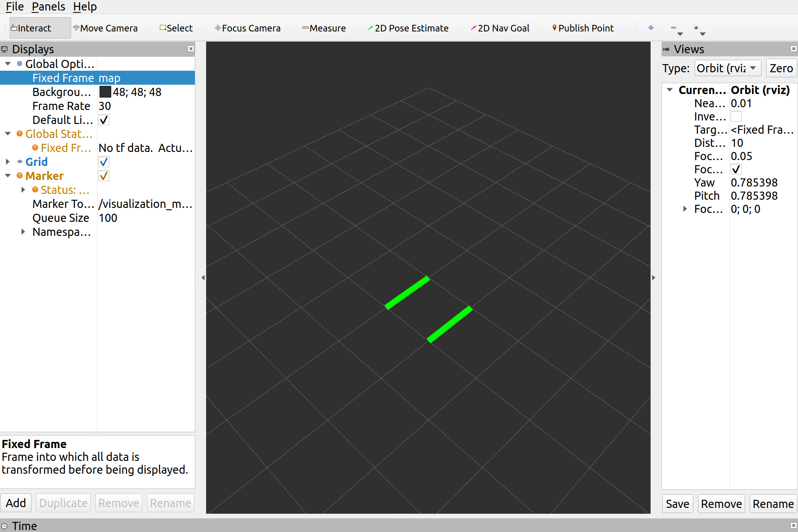Click the Add display button
Image resolution: width=798 pixels, height=532 pixels.
coord(16,503)
